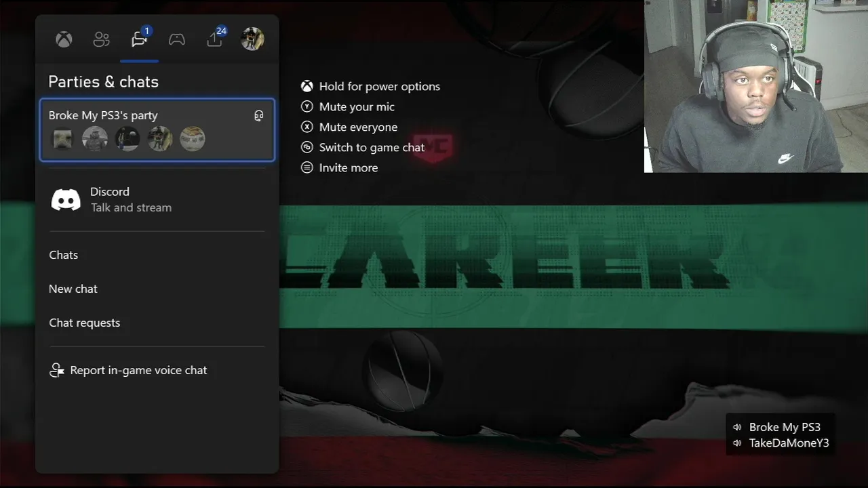Click the report voice chat icon
The image size is (868, 488).
point(57,370)
